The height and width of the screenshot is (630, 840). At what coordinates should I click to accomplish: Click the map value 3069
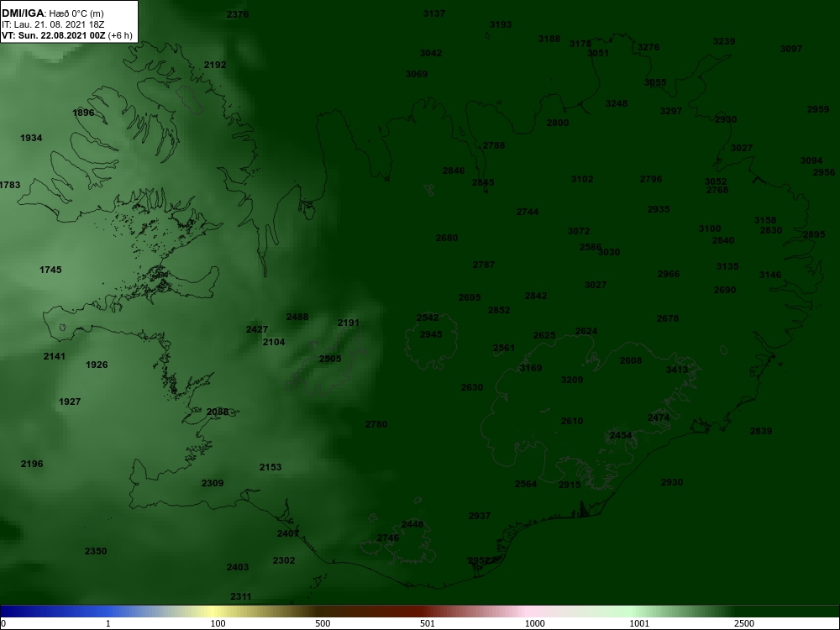417,74
